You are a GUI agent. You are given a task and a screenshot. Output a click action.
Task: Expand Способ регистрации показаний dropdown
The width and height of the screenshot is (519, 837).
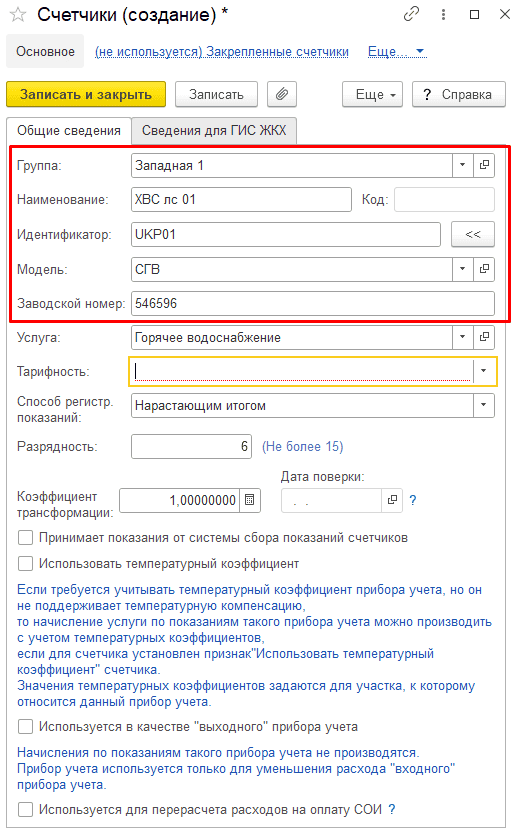click(483, 405)
